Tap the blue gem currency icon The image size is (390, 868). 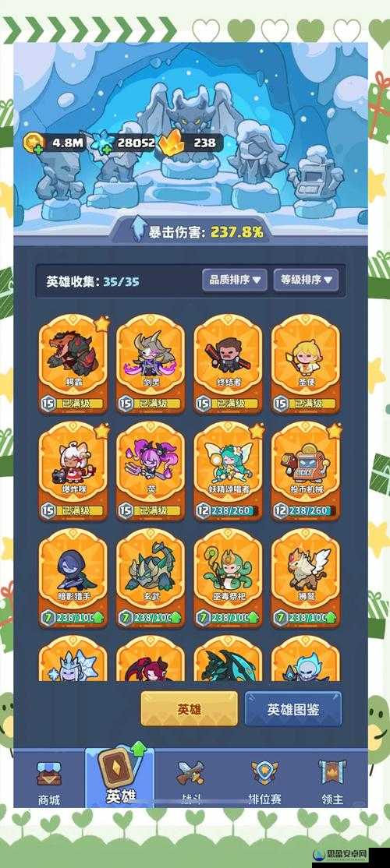104,143
